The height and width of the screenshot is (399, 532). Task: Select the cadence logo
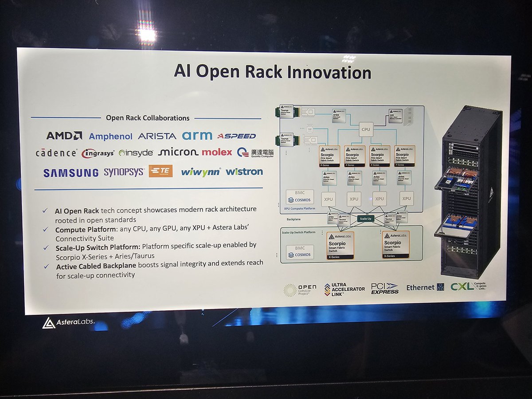(56, 153)
